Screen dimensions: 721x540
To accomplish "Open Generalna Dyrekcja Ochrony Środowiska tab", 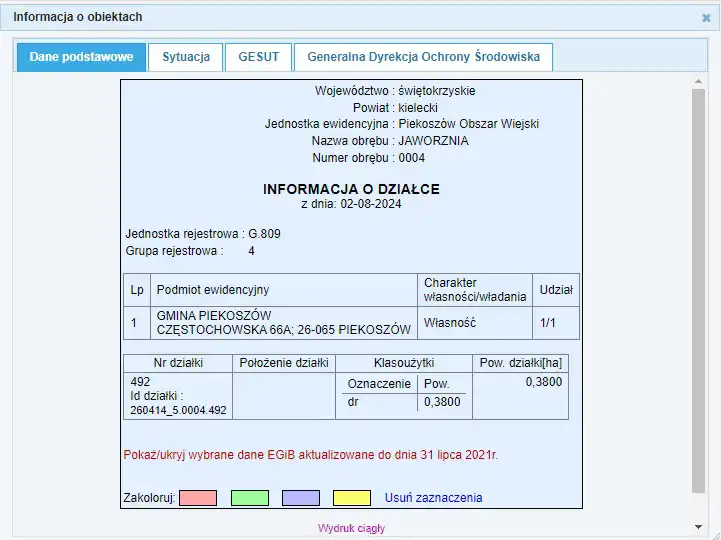I will click(423, 57).
